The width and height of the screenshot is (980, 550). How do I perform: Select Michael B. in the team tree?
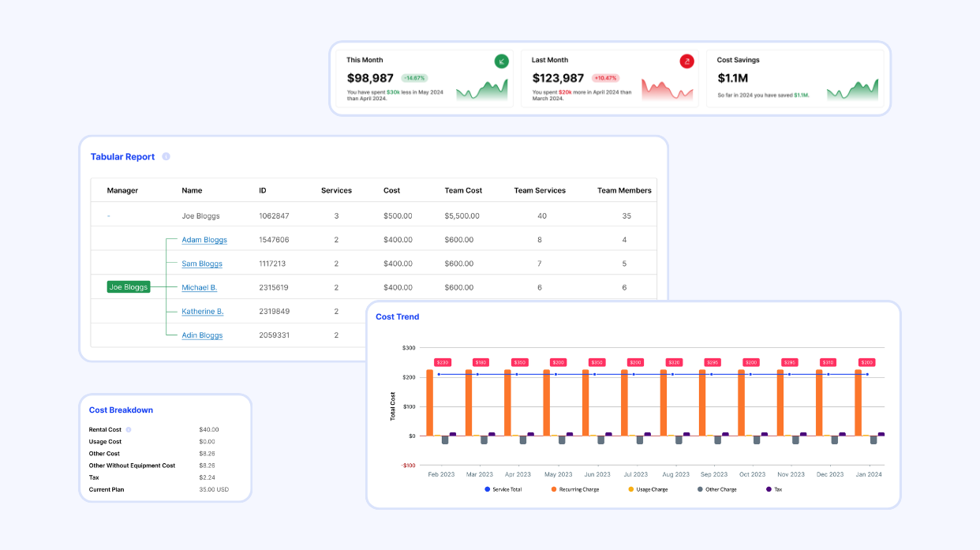(200, 288)
